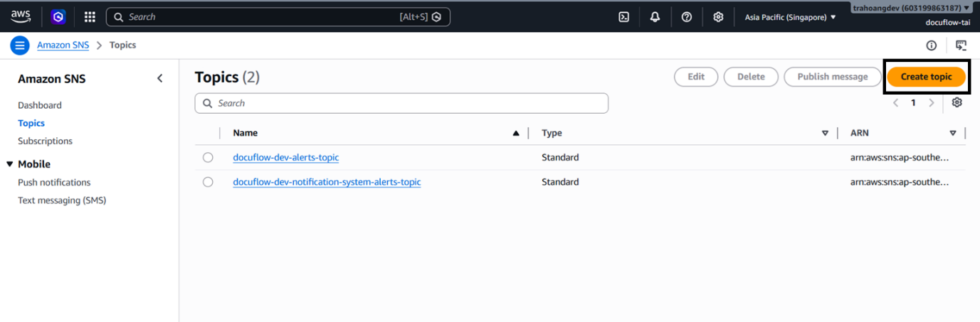Click the docuflow-tai account label

(x=949, y=23)
